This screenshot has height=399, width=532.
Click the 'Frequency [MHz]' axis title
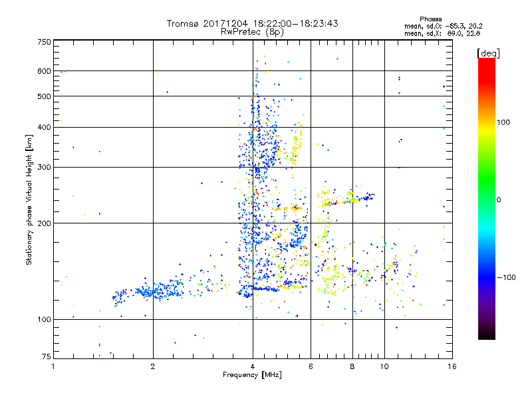[252, 375]
